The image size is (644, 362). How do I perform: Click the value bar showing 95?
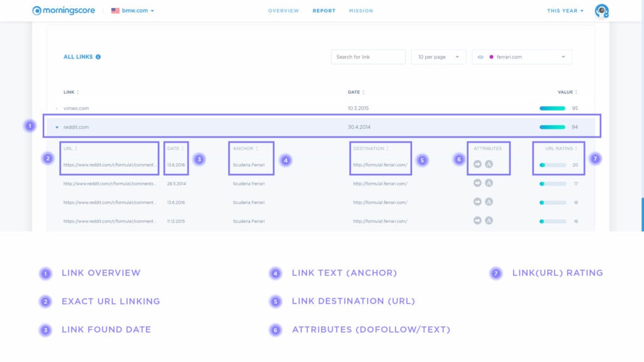[x=552, y=108]
